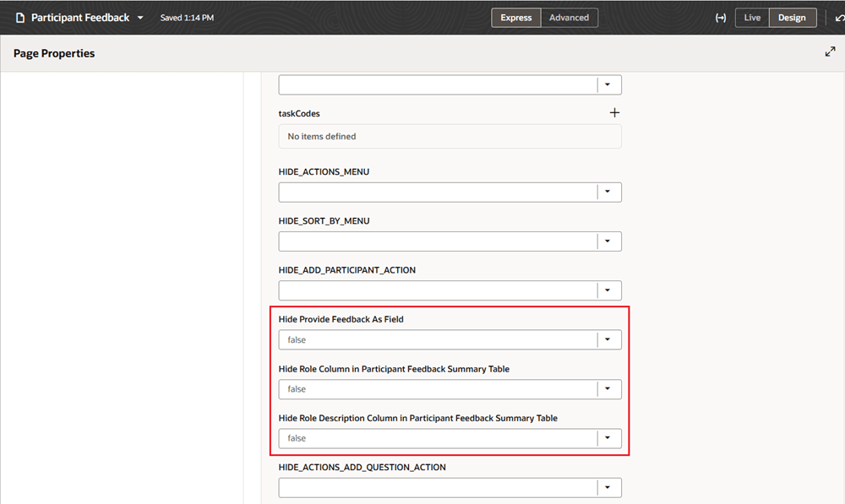Expand Page Properties to full screen via diagonal arrow

(830, 51)
